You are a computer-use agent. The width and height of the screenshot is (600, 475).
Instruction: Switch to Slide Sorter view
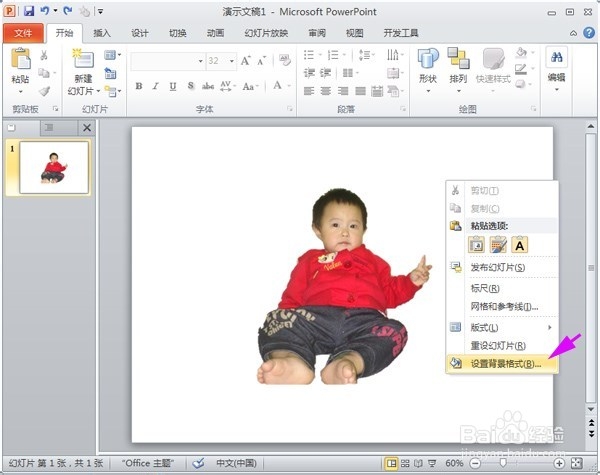405,464
